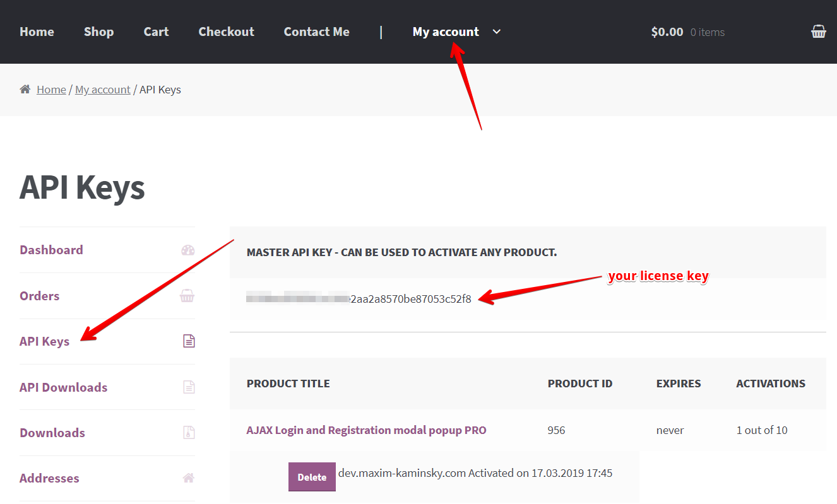The height and width of the screenshot is (504, 837).
Task: Select the Downloads file icon
Action: coord(187,433)
